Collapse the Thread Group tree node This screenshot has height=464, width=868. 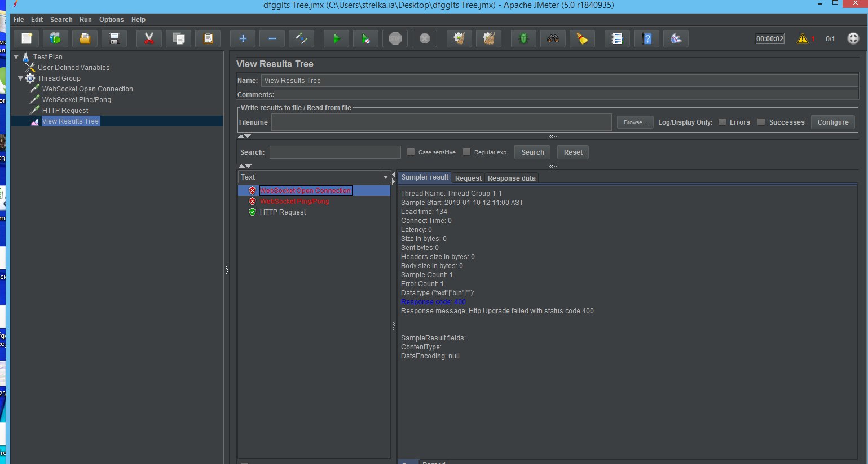(21, 78)
